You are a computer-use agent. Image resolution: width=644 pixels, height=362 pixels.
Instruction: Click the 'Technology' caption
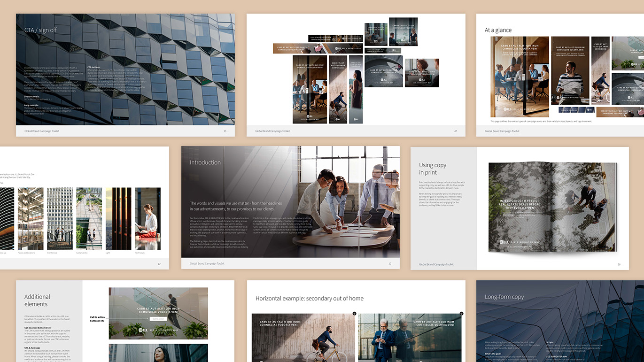coord(140,253)
